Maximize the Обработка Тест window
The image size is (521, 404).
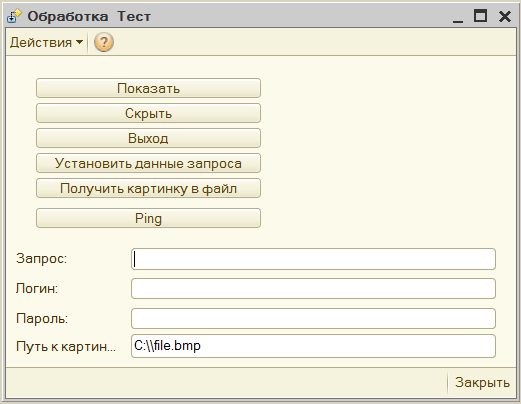click(480, 16)
